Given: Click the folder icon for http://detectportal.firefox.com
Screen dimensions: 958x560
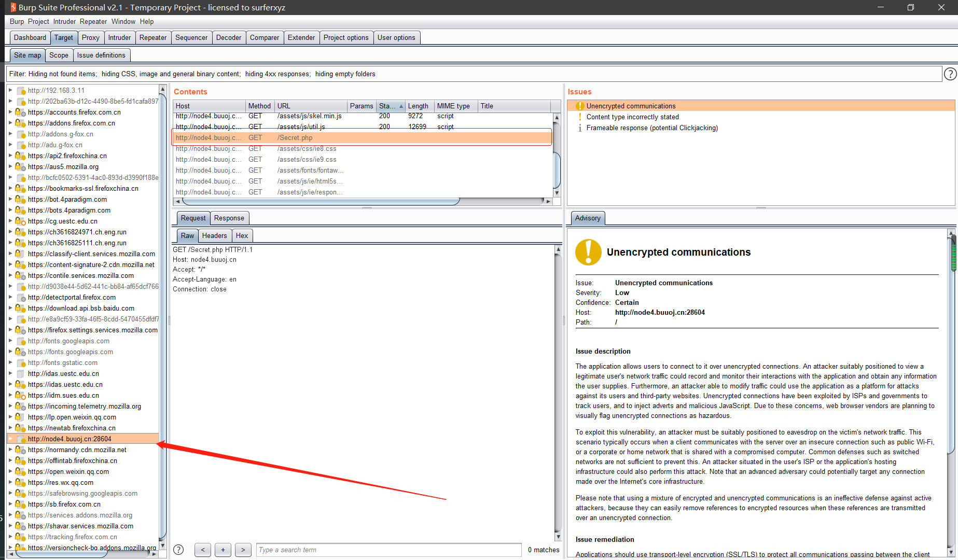Looking at the screenshot, I should click(21, 297).
